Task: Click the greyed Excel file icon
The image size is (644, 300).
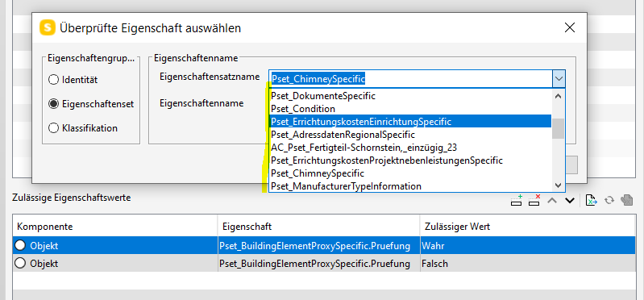Action: click(x=627, y=200)
